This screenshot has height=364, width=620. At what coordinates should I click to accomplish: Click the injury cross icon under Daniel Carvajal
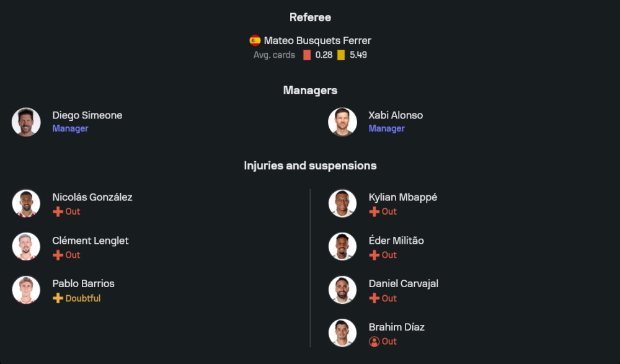(x=374, y=298)
